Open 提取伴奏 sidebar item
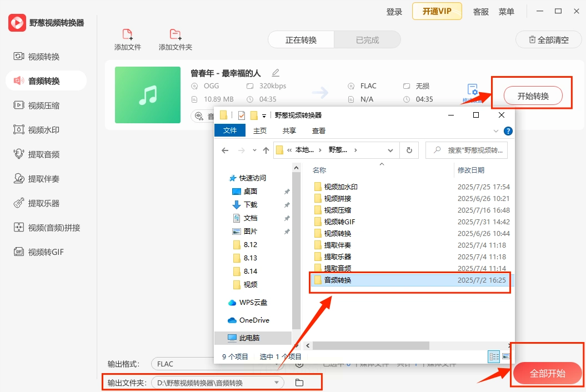 tap(37, 179)
